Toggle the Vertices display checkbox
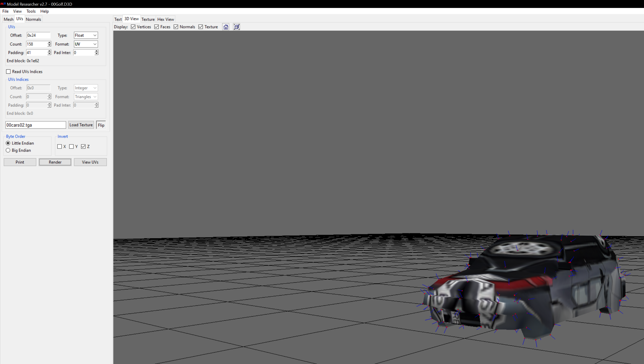The width and height of the screenshot is (644, 364). pyautogui.click(x=133, y=27)
